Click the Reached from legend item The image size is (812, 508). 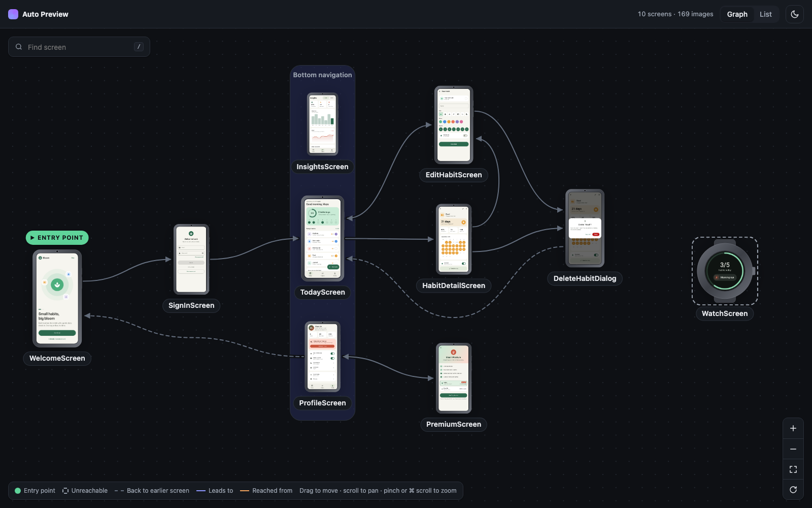tap(266, 491)
